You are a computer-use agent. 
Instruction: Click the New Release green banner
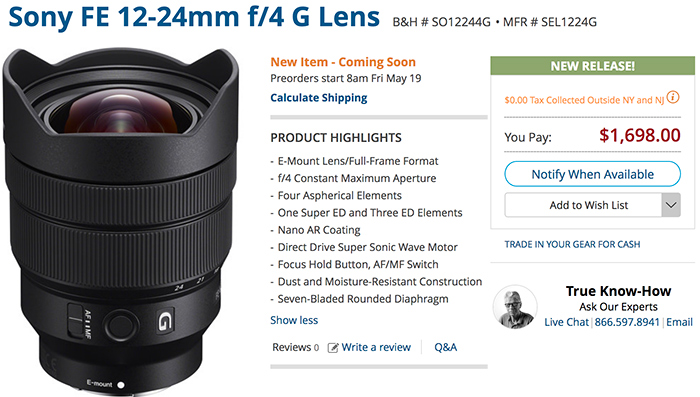592,66
